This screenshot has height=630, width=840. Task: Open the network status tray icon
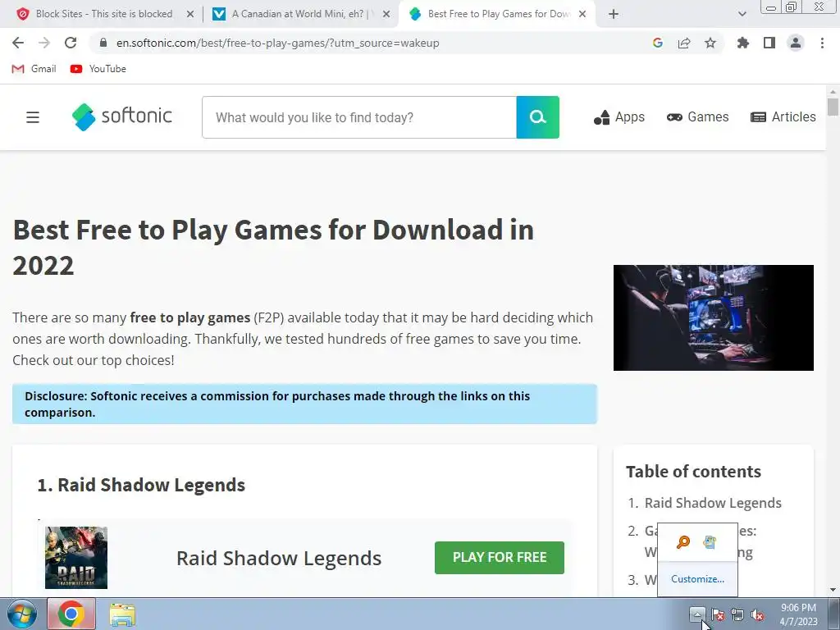737,614
